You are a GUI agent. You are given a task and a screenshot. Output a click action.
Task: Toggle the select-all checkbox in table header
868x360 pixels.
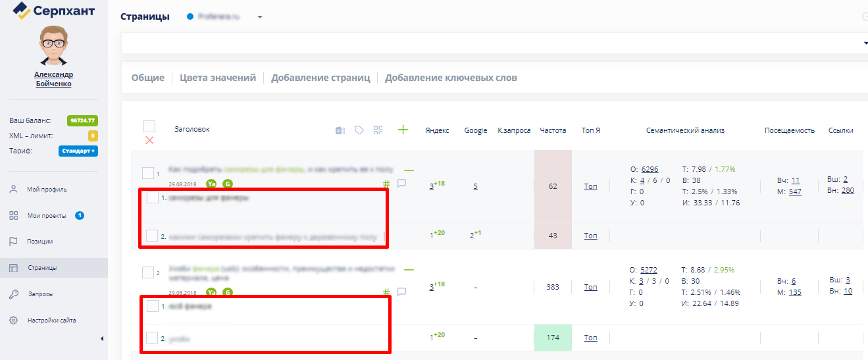(149, 126)
